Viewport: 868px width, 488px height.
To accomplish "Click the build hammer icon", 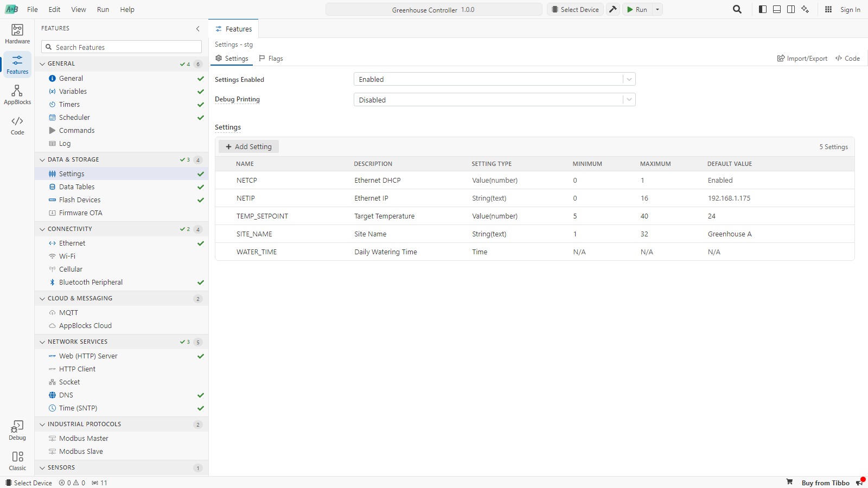I will [x=613, y=9].
